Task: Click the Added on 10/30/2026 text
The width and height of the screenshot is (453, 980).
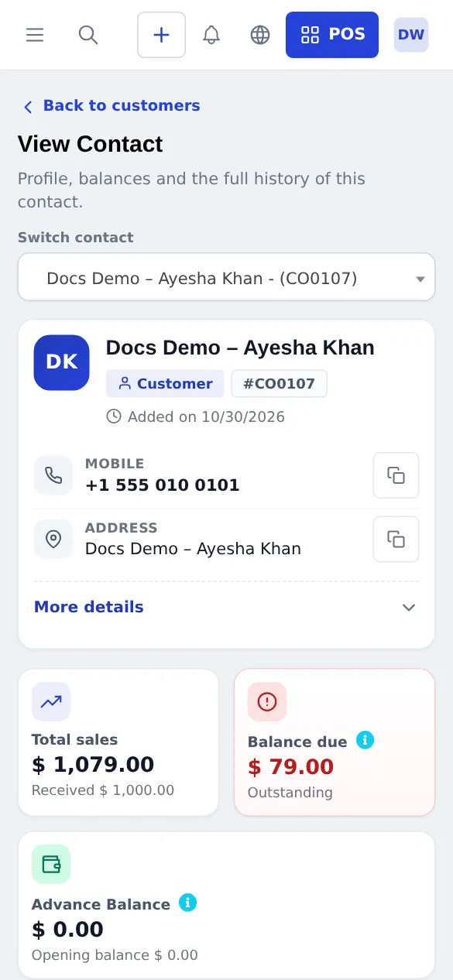Action: (206, 417)
